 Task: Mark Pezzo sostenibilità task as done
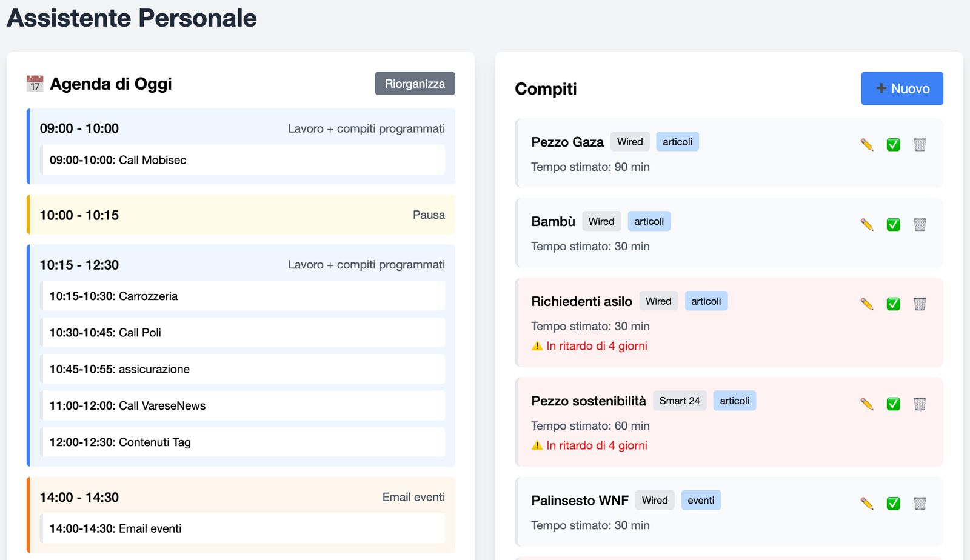[893, 404]
